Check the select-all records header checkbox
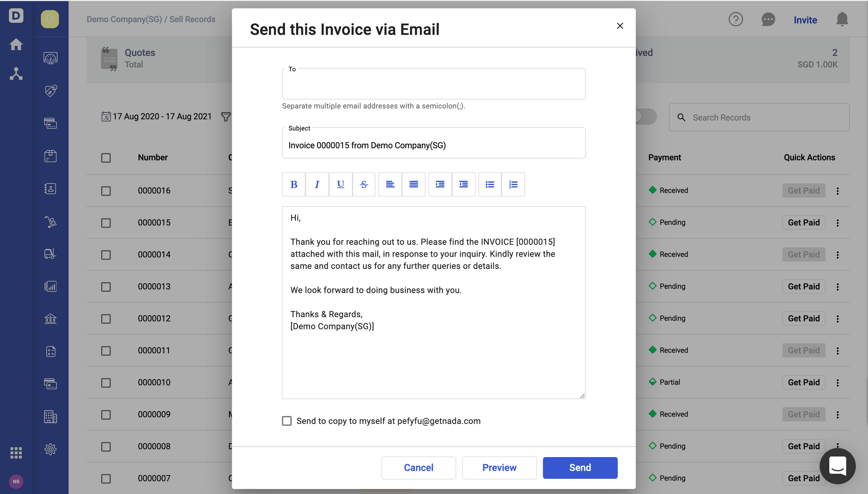Screen dimensions: 868x494 click(x=106, y=158)
